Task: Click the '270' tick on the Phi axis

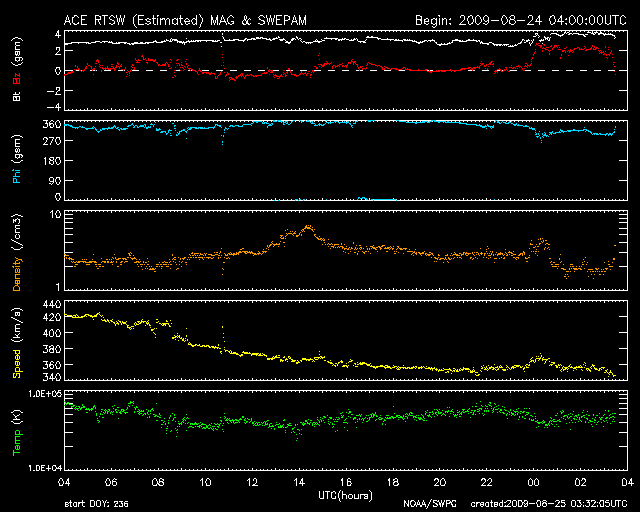Action: click(52, 141)
